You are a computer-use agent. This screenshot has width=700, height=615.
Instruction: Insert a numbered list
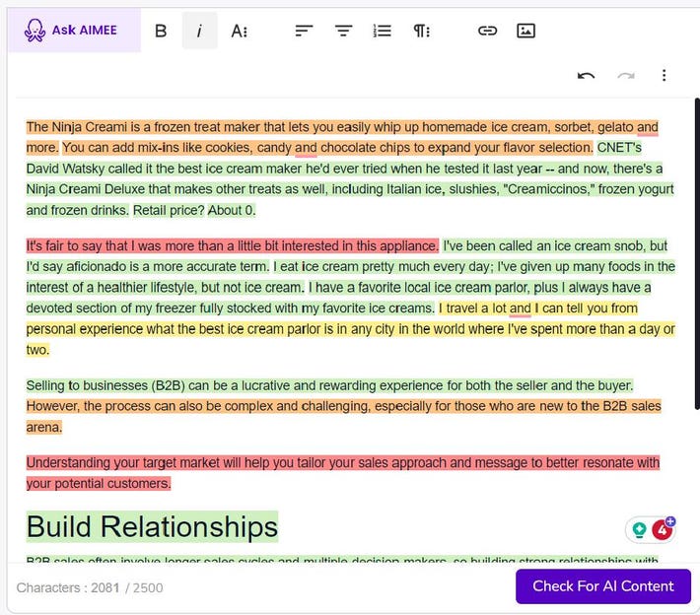click(383, 31)
